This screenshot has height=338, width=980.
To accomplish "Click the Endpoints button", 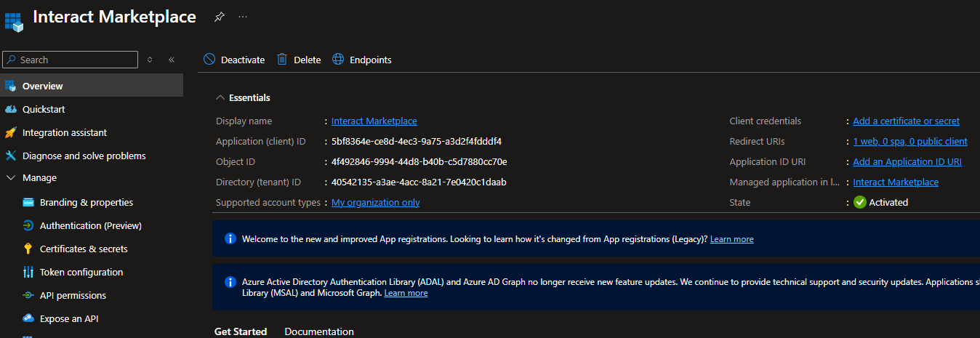I will pos(362,60).
